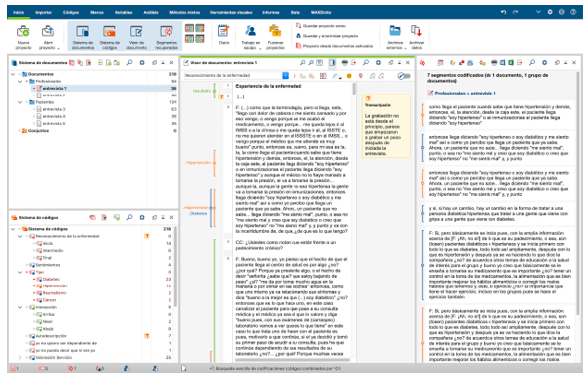Open the code selection dropdown arrow
588x380 pixels.
click(285, 76)
